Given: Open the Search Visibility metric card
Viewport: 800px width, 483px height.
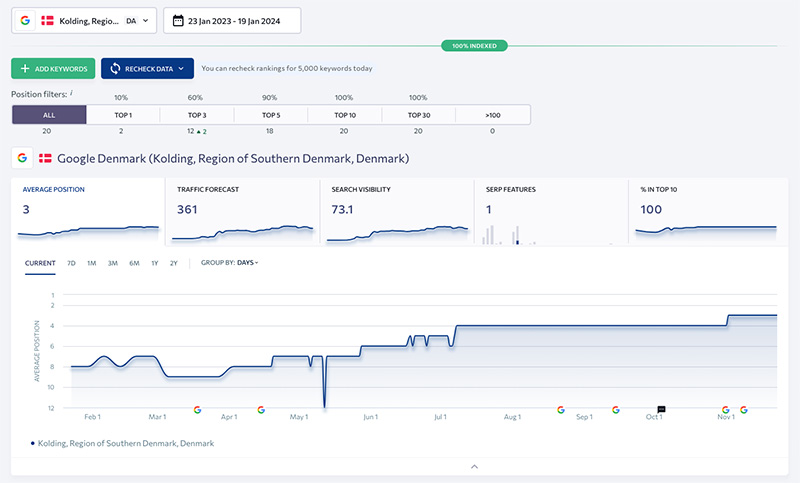Looking at the screenshot, I should coord(399,210).
